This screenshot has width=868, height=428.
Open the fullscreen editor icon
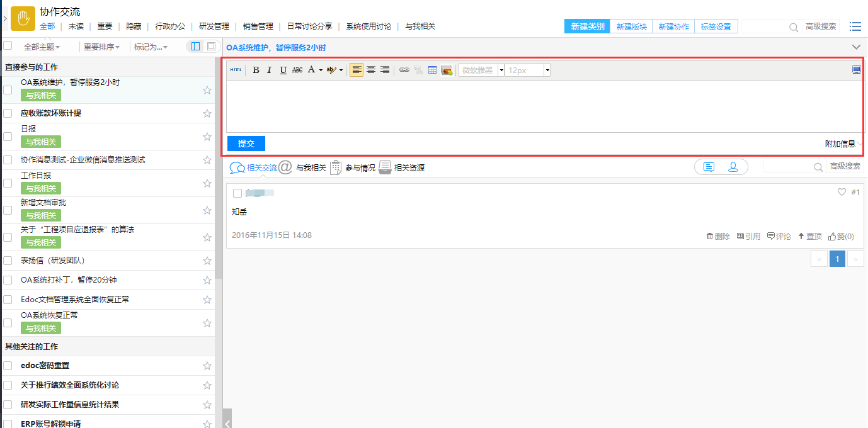(x=856, y=70)
